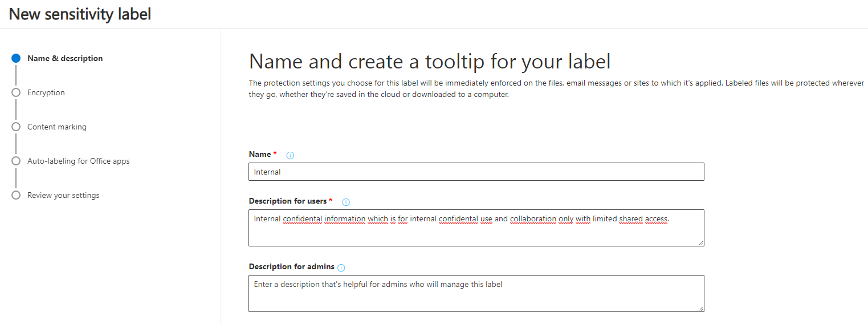Click the info icon beside Description for users

pos(346,202)
